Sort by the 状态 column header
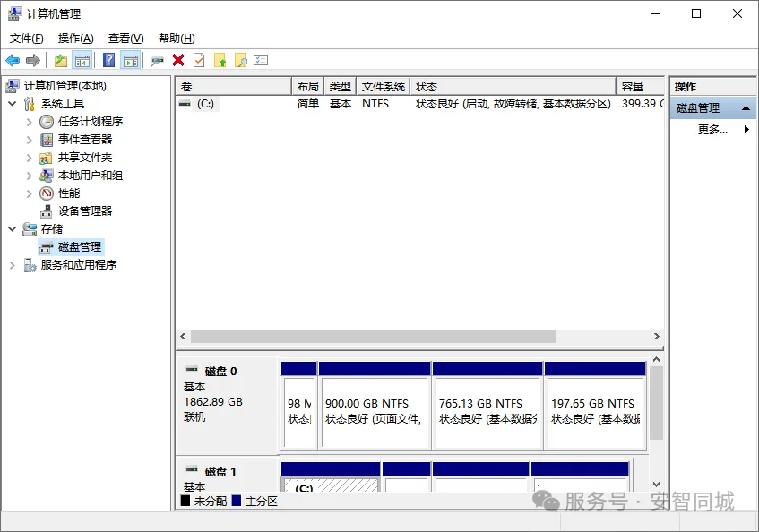 (513, 87)
